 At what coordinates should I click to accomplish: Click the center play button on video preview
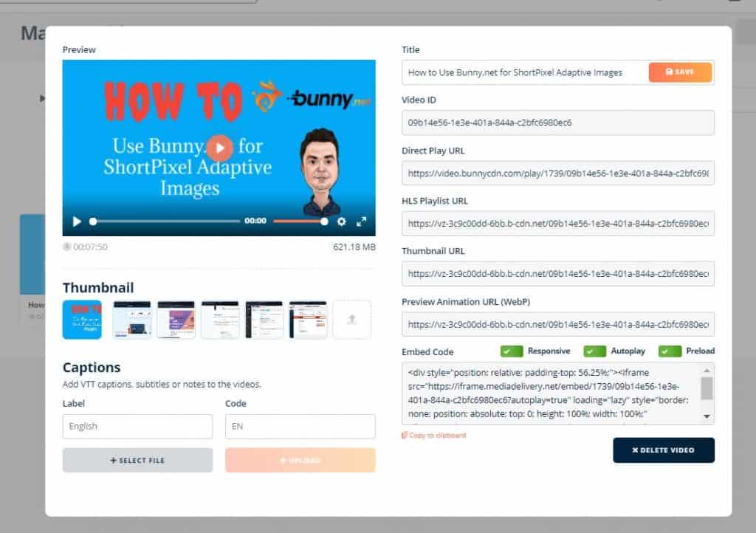(219, 148)
